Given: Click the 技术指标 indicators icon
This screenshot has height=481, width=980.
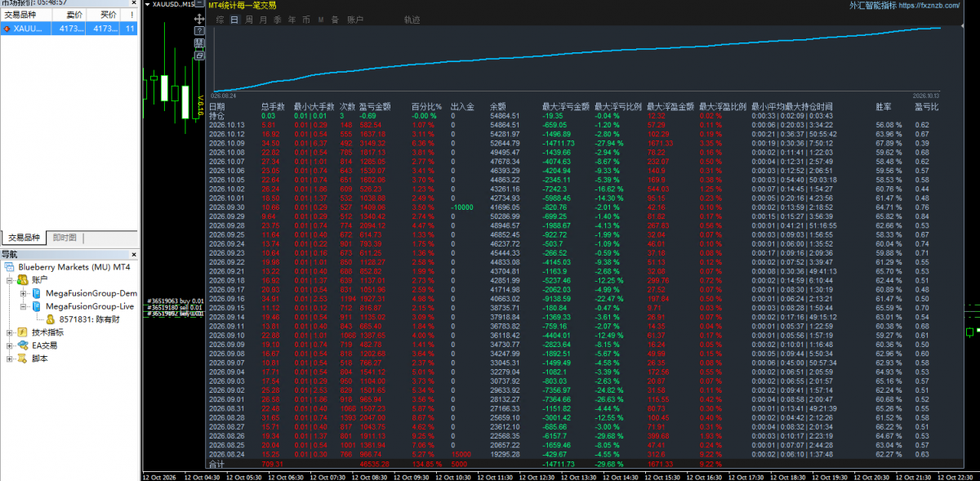Looking at the screenshot, I should pos(23,332).
